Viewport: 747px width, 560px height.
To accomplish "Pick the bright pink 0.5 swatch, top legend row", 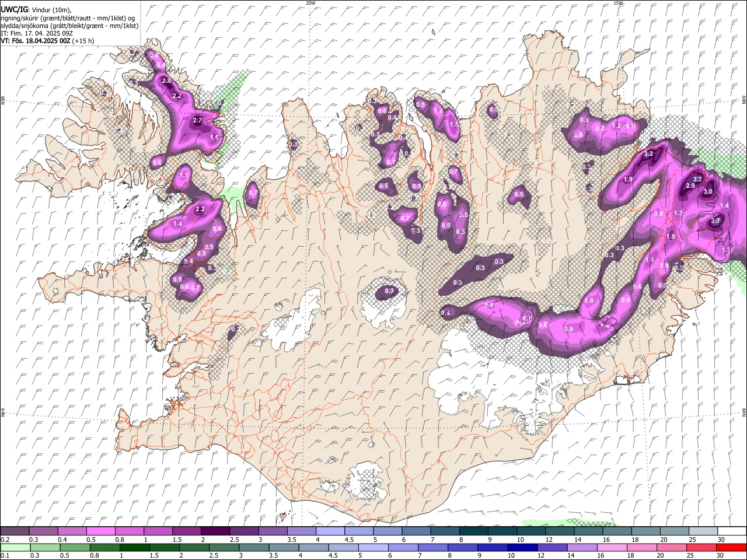I will [x=100, y=531].
